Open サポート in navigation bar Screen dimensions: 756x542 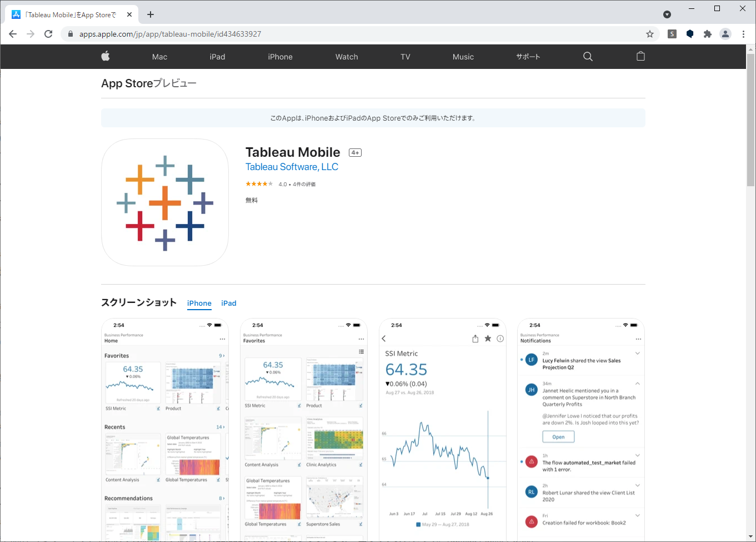coord(528,57)
